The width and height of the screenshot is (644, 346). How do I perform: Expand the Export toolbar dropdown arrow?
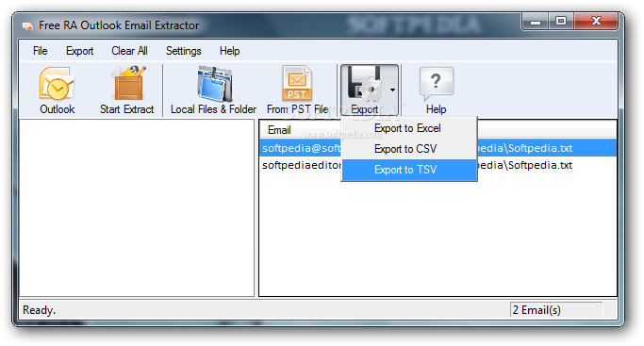coord(392,90)
